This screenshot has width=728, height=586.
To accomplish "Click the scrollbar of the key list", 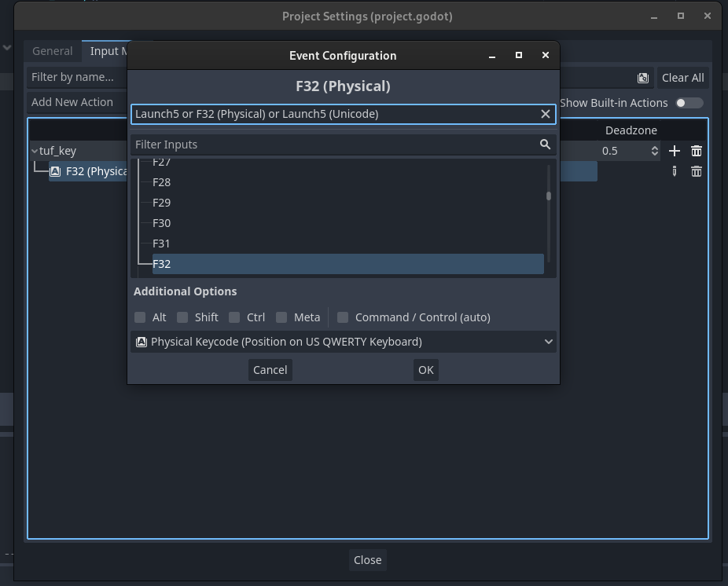I will (x=549, y=196).
